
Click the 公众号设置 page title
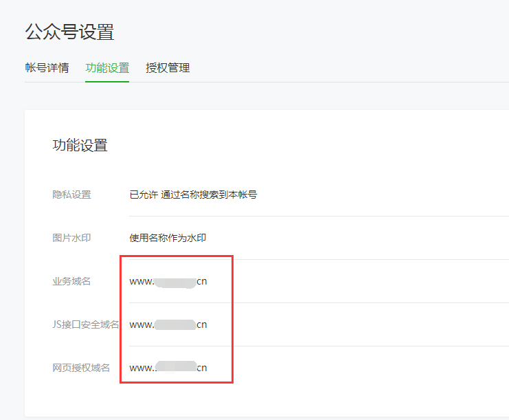69,32
